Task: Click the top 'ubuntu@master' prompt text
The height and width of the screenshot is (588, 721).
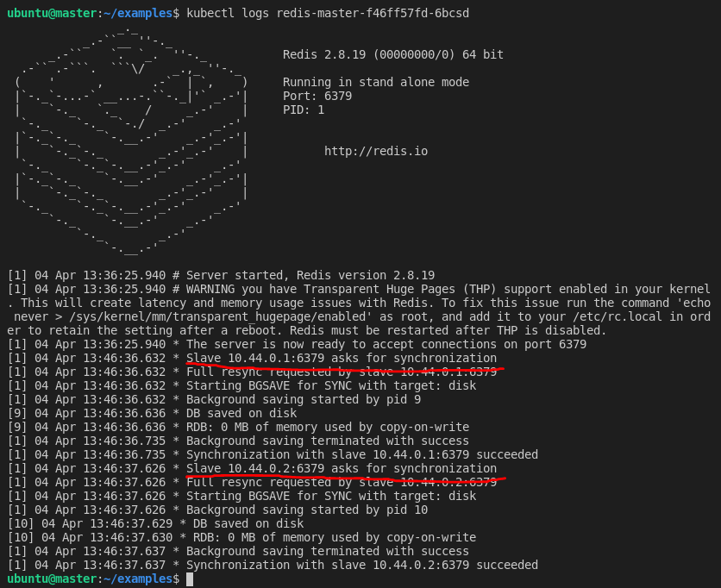Action: [52, 13]
